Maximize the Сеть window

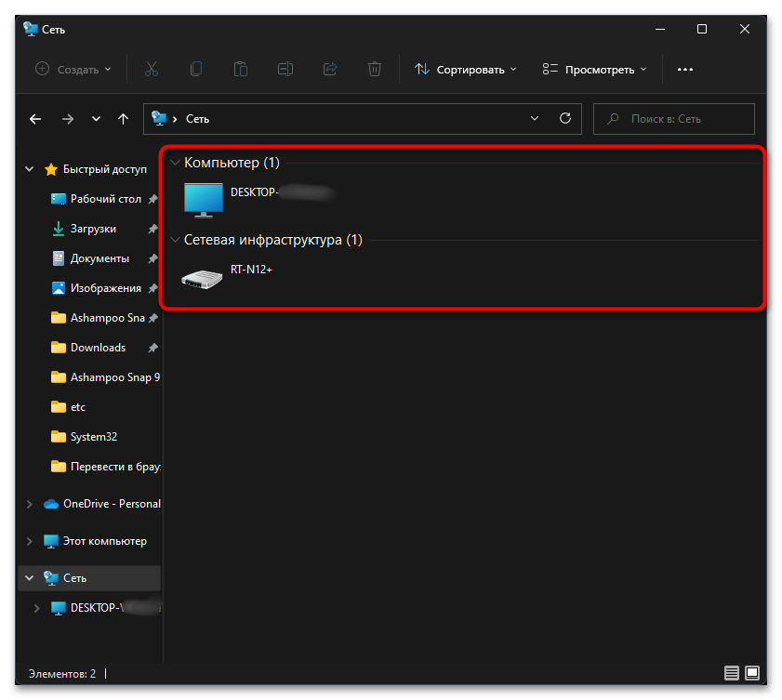click(x=702, y=30)
